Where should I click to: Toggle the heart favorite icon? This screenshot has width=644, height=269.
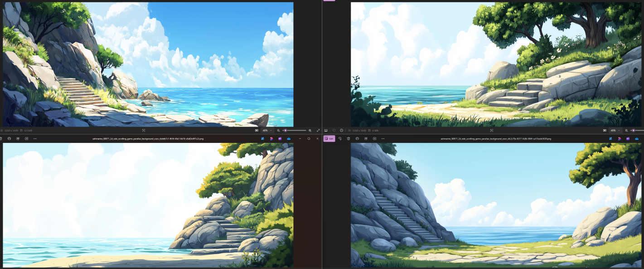pos(334,130)
